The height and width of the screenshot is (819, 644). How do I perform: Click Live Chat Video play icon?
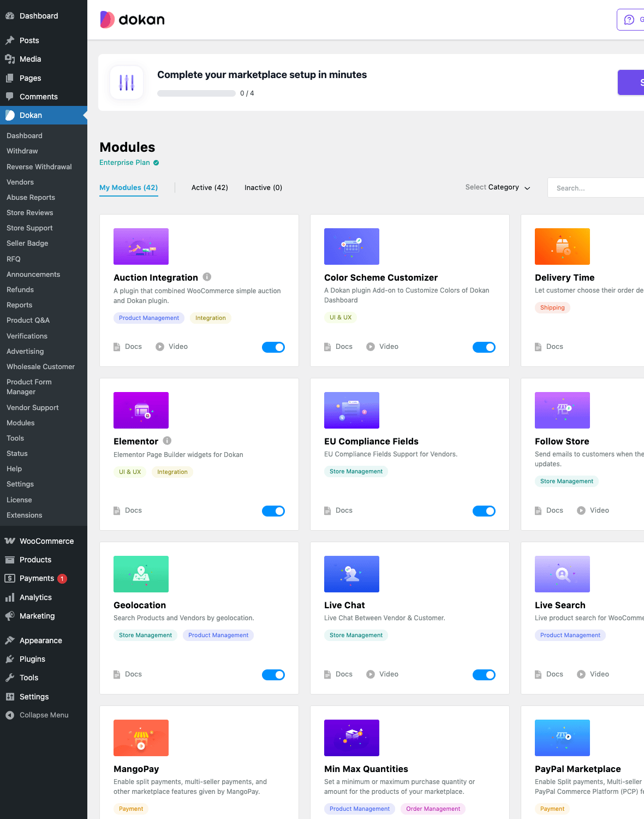371,674
